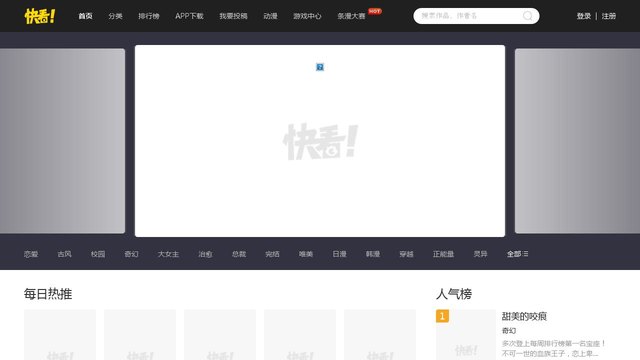The height and width of the screenshot is (360, 640).
Task: Click the 人气榜 section heading
Action: pos(454,294)
